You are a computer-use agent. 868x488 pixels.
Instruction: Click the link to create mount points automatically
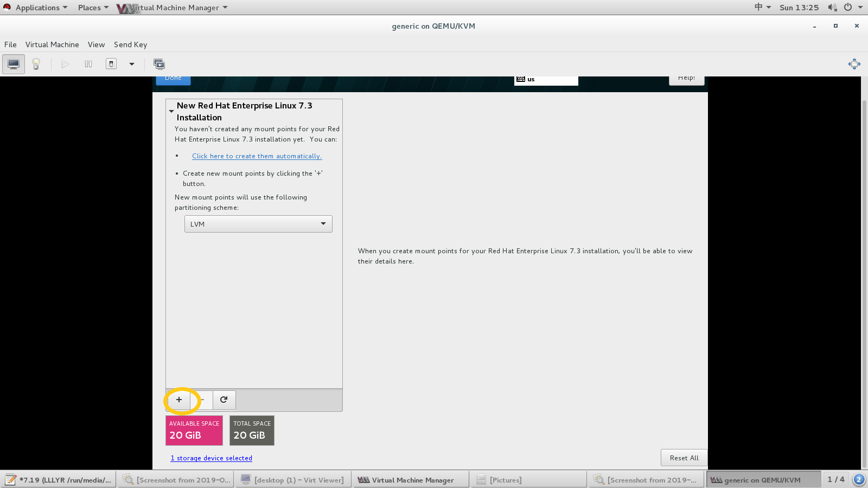click(x=257, y=156)
